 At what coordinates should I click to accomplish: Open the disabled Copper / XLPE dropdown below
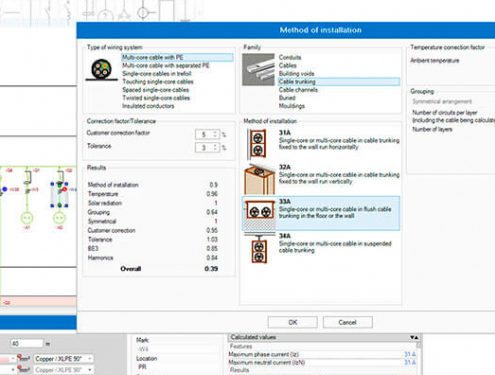coord(63,370)
